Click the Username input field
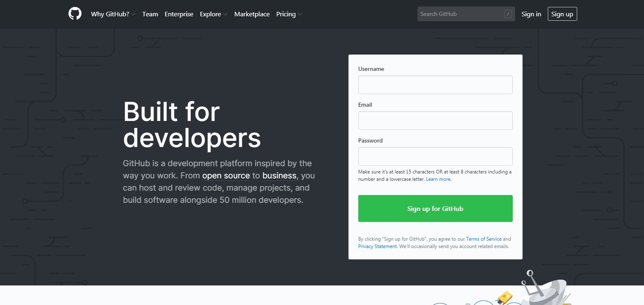This screenshot has width=644, height=305. 435,85
